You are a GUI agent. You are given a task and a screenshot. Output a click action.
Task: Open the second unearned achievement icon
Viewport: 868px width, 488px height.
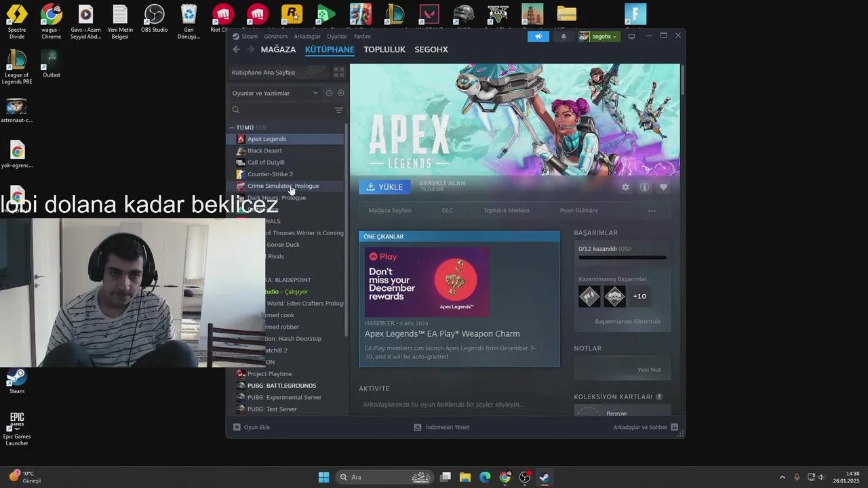tap(614, 296)
